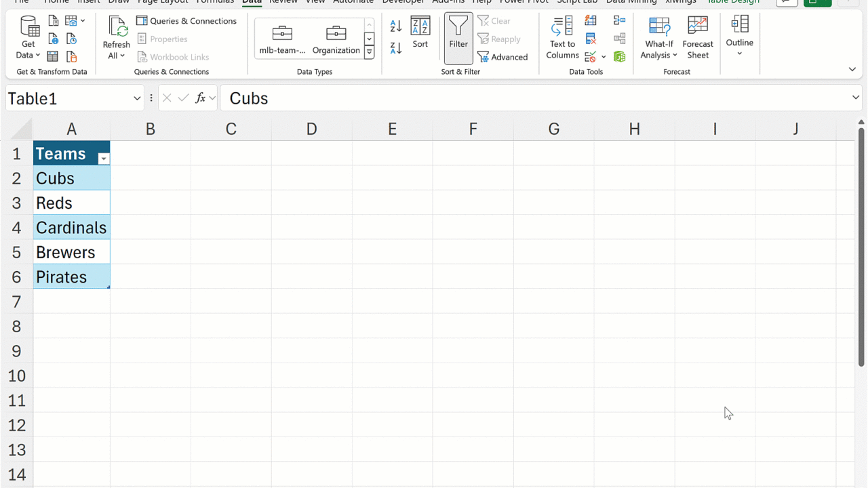Switch to the Review tab
The image size is (868, 488).
[x=283, y=2]
